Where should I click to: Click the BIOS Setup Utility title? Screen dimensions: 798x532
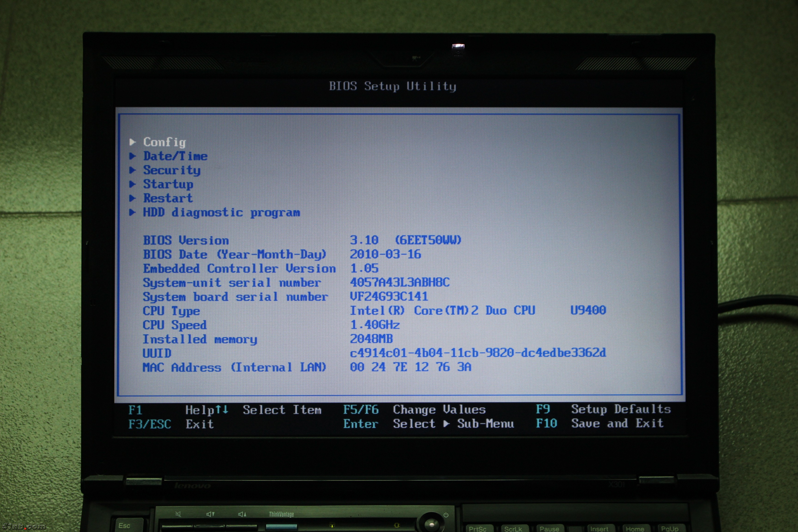[x=393, y=86]
